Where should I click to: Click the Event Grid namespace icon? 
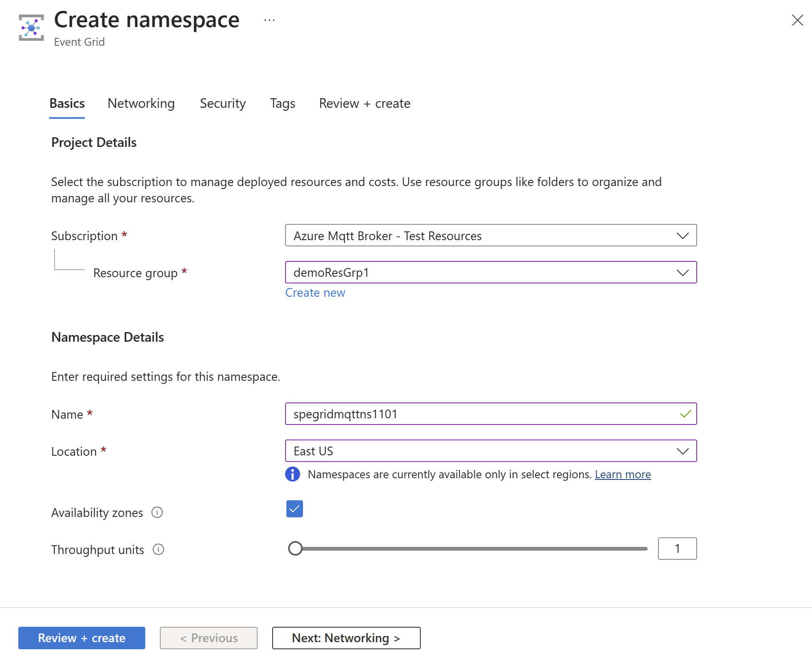pyautogui.click(x=32, y=25)
